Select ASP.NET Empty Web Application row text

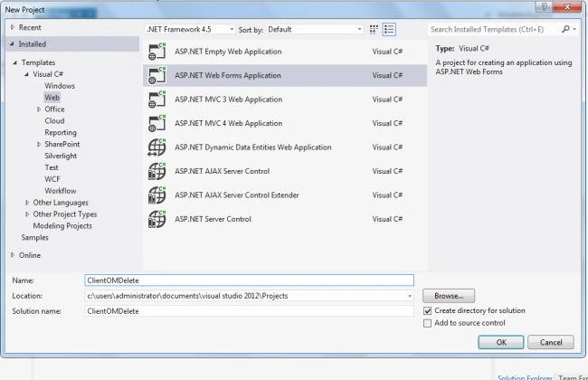coord(228,52)
